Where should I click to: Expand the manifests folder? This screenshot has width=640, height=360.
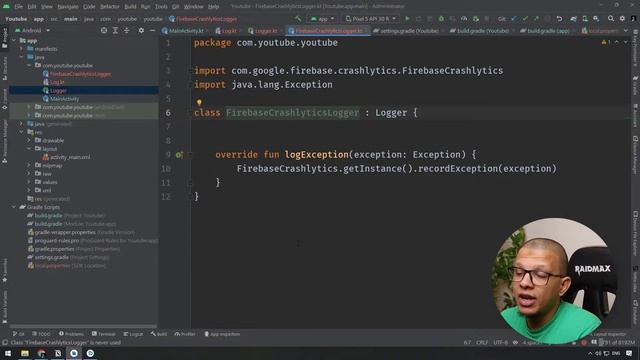21,49
